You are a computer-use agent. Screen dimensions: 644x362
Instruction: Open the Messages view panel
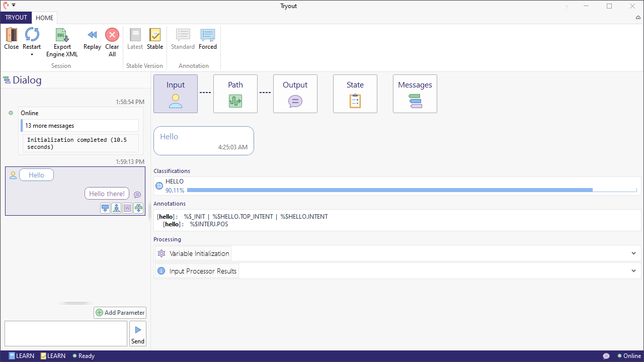(x=415, y=94)
